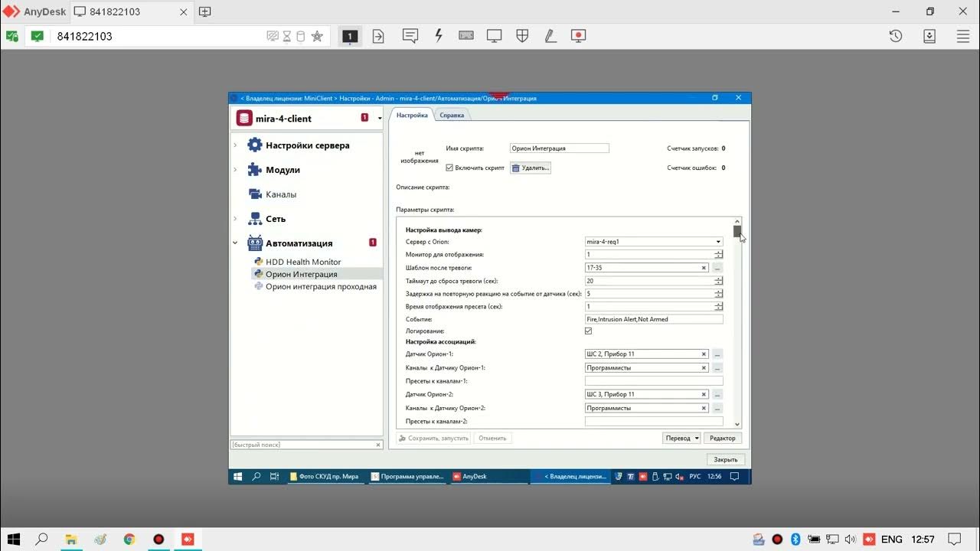Click Автоматизация robot icon
The height and width of the screenshot is (551, 980).
coord(255,243)
